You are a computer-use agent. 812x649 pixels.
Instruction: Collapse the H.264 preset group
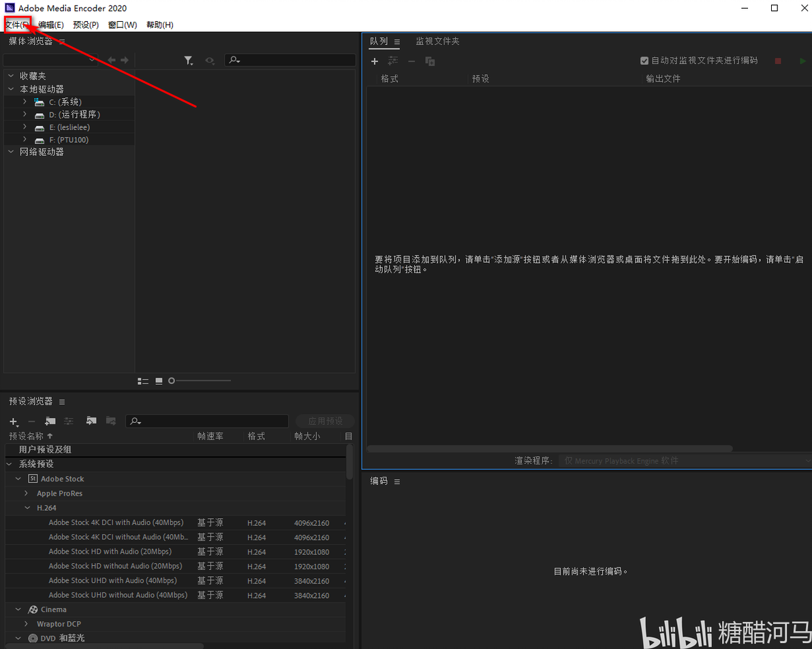coord(27,508)
